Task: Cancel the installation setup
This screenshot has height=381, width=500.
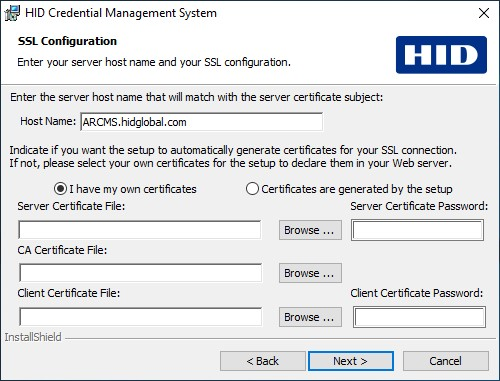Action: [446, 361]
